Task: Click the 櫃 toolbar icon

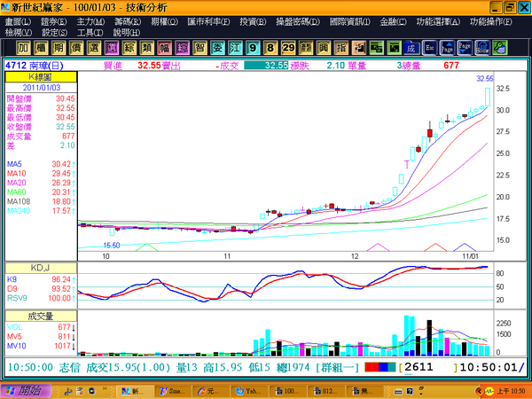Action: [41, 48]
